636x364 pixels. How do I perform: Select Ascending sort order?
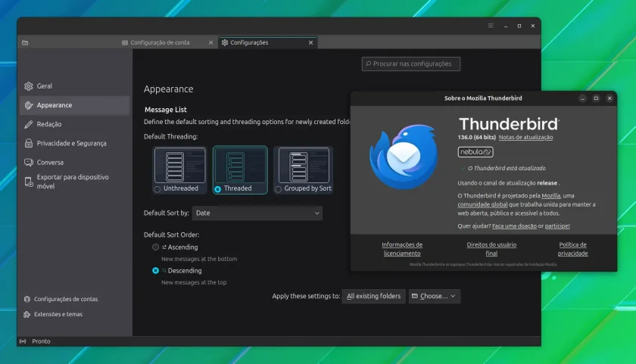155,247
